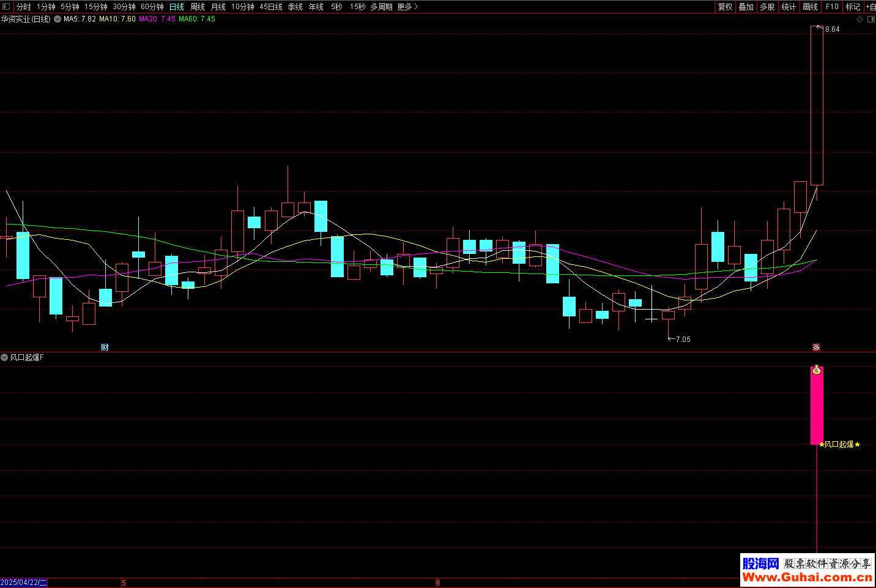Select the 5秒 period
Screen dimensions: 876x588
coord(337,7)
